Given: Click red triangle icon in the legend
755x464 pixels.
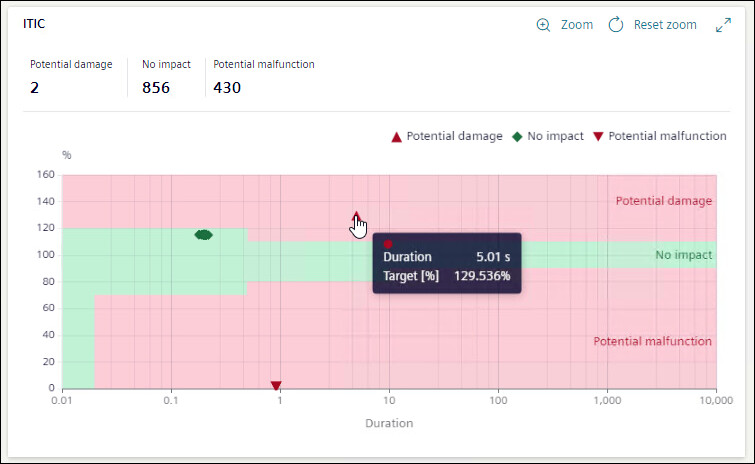Looking at the screenshot, I should tap(396, 136).
